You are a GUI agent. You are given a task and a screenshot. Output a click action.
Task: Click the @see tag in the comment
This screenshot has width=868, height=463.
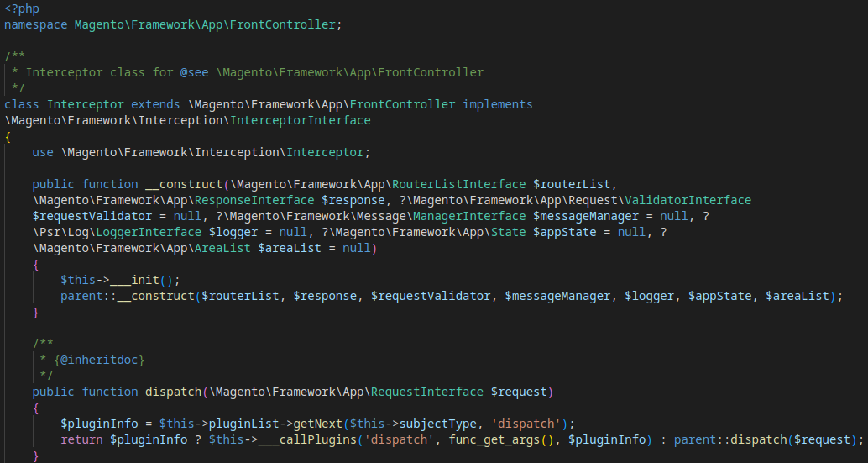point(194,72)
